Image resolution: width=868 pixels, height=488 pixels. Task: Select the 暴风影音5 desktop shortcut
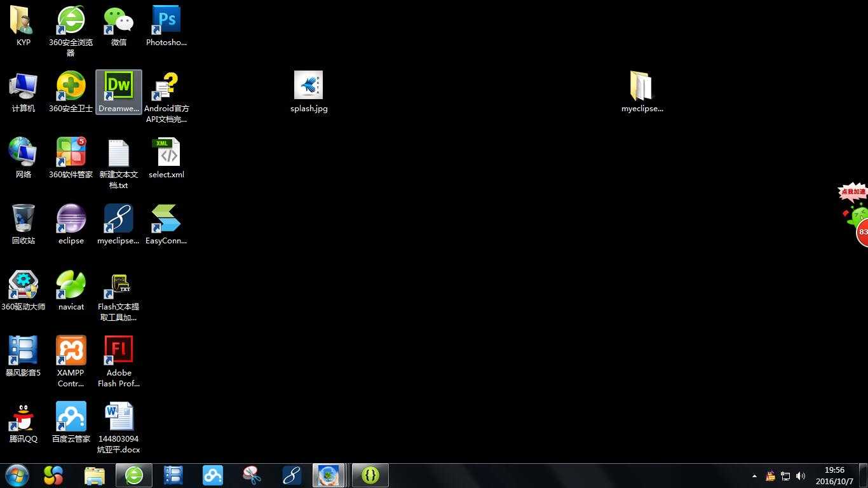(x=24, y=356)
